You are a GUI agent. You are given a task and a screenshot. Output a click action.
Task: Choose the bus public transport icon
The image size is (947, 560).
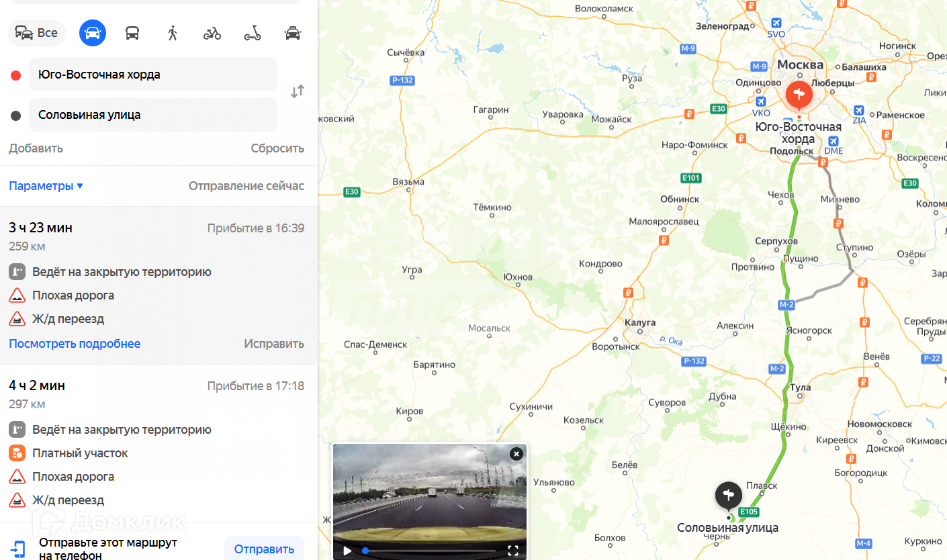tap(132, 33)
